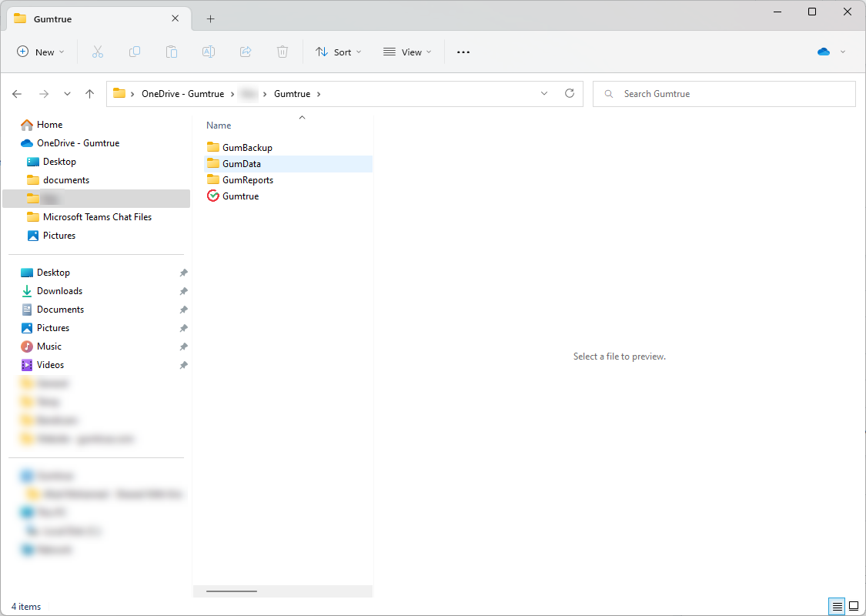Open Downloads in quick access
The height and width of the screenshot is (616, 866).
point(52,291)
